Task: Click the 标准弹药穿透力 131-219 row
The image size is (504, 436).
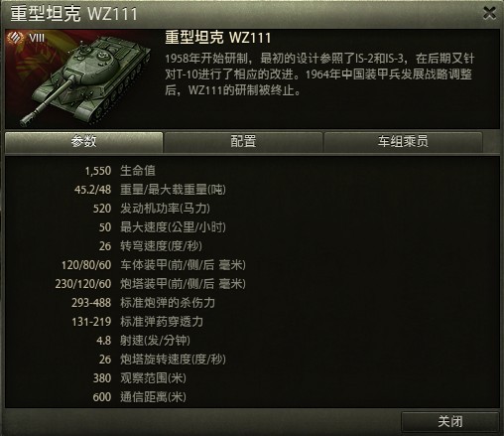Action: [137, 322]
